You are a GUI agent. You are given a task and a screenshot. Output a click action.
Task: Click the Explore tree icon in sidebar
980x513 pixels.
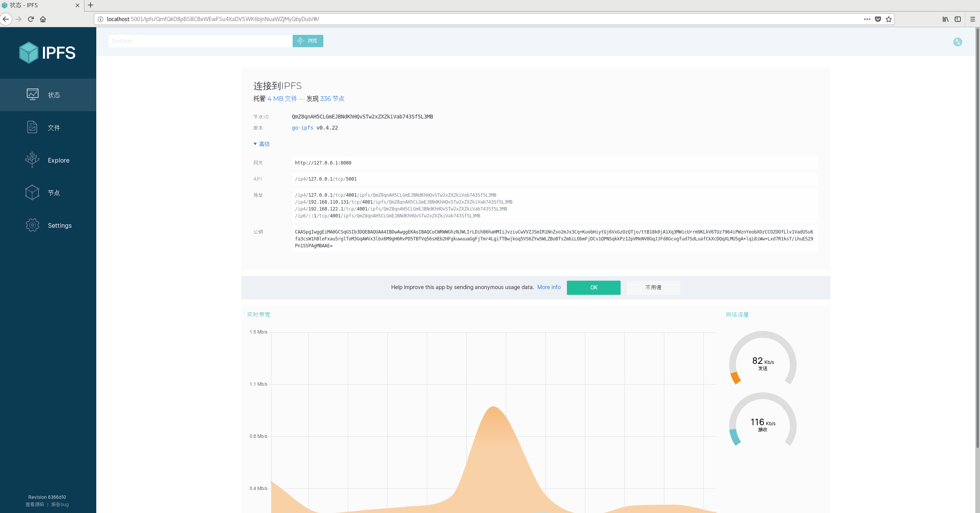click(x=32, y=159)
